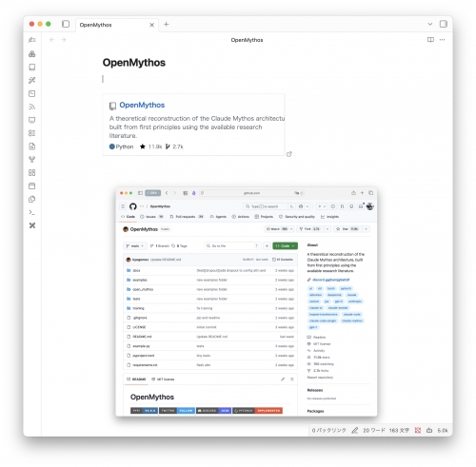
Task: Open the calendar ribbon icon
Action: pyautogui.click(x=32, y=185)
